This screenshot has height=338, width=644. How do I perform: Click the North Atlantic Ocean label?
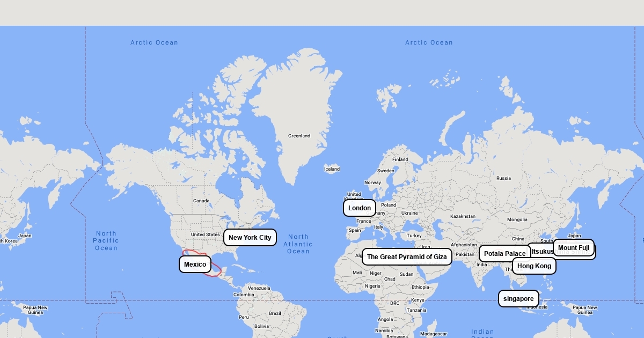298,244
